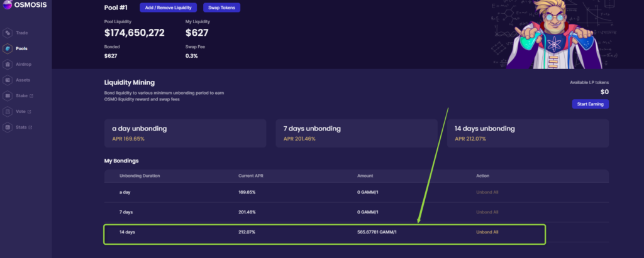
Task: Go to the Assets menu label
Action: [x=23, y=80]
